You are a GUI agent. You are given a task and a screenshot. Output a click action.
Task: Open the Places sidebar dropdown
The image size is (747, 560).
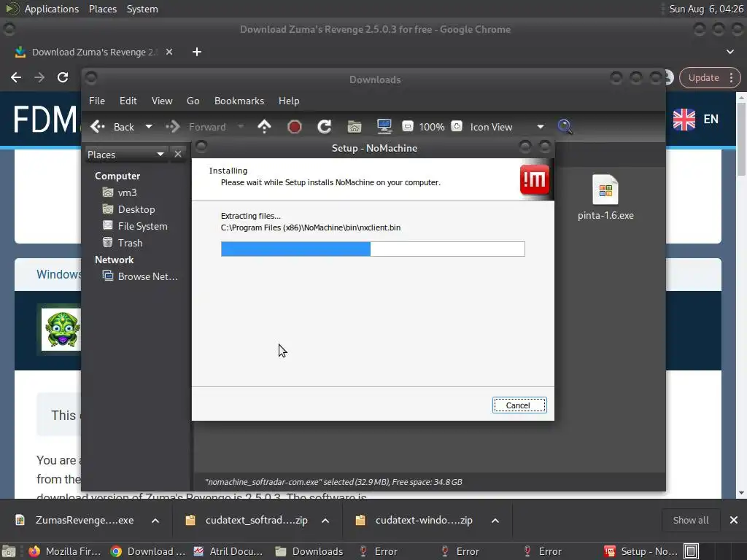(125, 155)
